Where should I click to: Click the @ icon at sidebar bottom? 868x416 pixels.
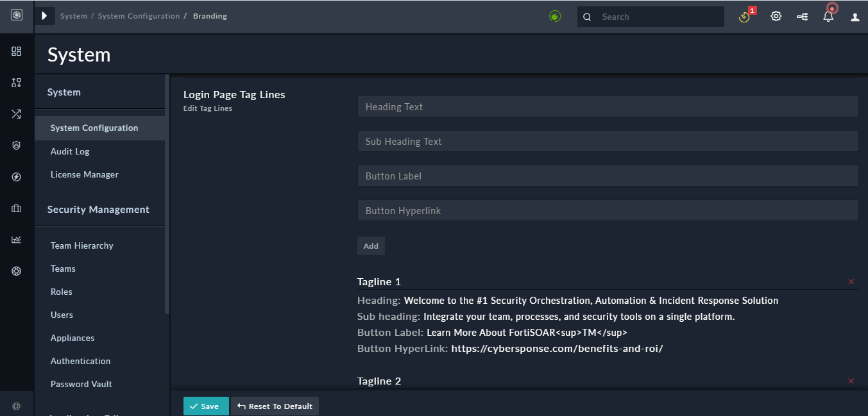17,406
